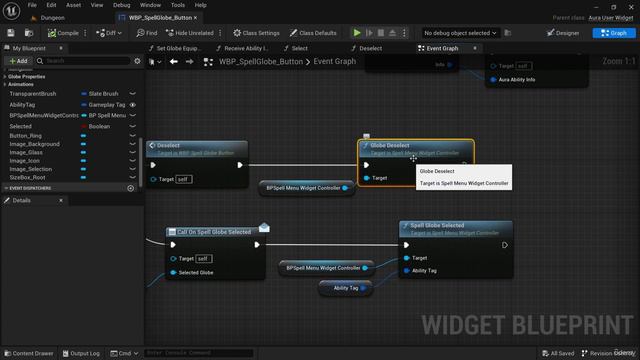
Task: Open Hide Unrelated options menu
Action: click(220, 33)
